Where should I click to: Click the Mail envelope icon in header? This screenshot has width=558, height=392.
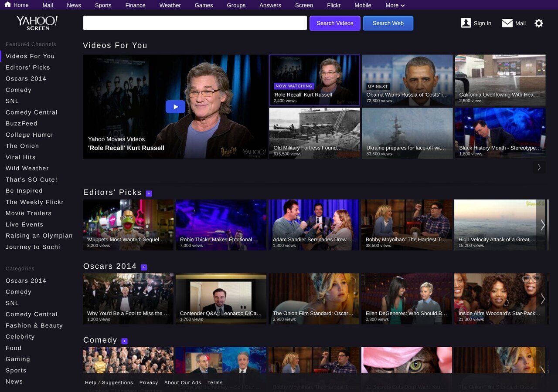coord(507,23)
